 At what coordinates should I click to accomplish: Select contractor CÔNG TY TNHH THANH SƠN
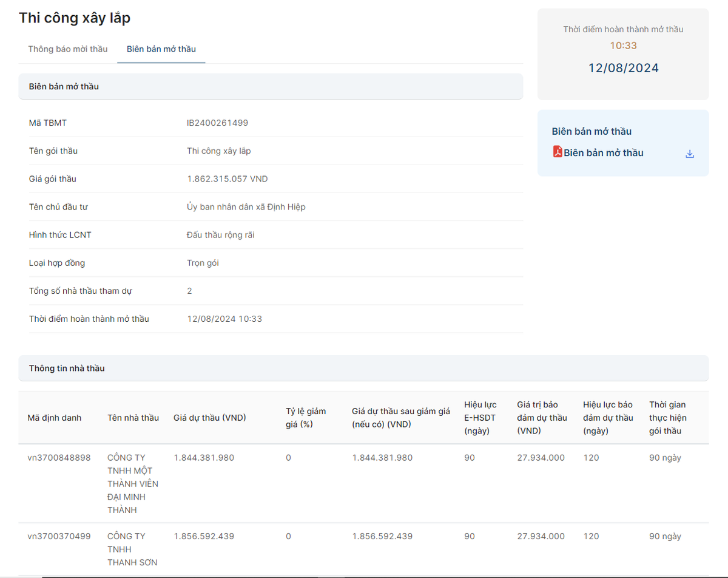pyautogui.click(x=132, y=549)
